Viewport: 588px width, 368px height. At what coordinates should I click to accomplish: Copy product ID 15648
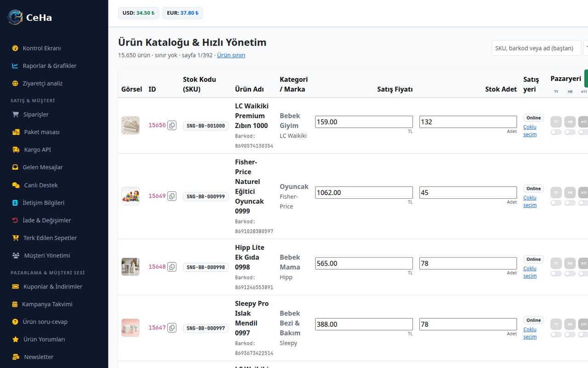pos(172,267)
